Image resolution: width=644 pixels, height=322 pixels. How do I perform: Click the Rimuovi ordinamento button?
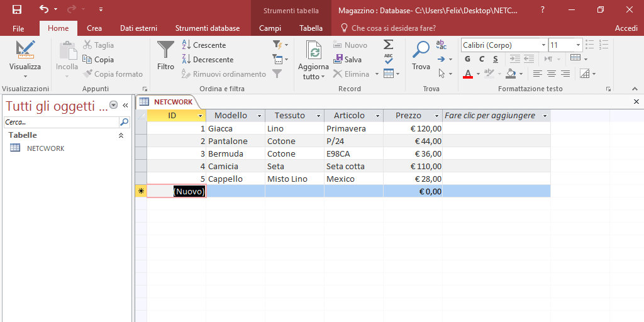(224, 74)
